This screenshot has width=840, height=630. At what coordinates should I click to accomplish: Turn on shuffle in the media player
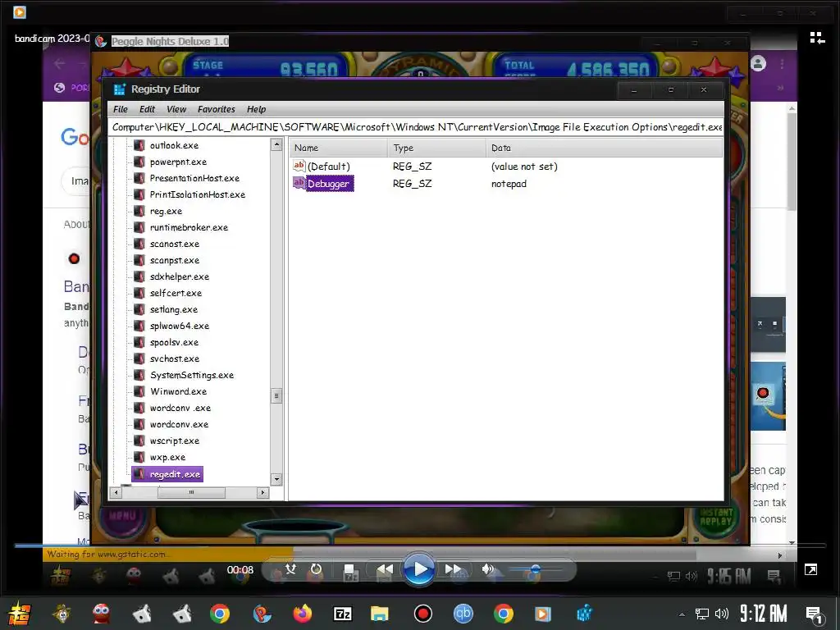[x=291, y=569]
